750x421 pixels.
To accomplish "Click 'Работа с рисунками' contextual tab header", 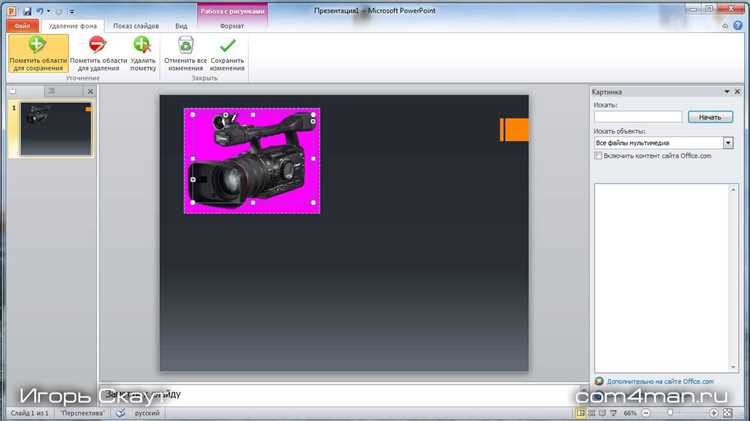I will [232, 11].
